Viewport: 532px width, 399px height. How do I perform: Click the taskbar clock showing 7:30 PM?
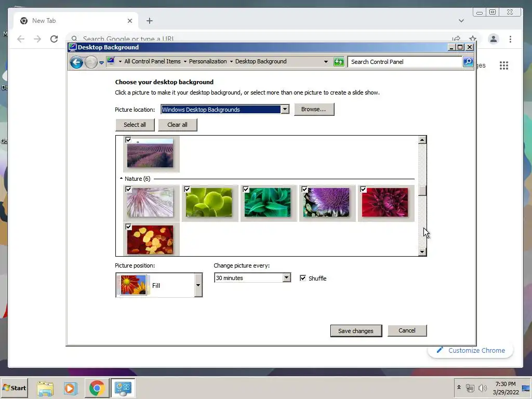click(506, 388)
